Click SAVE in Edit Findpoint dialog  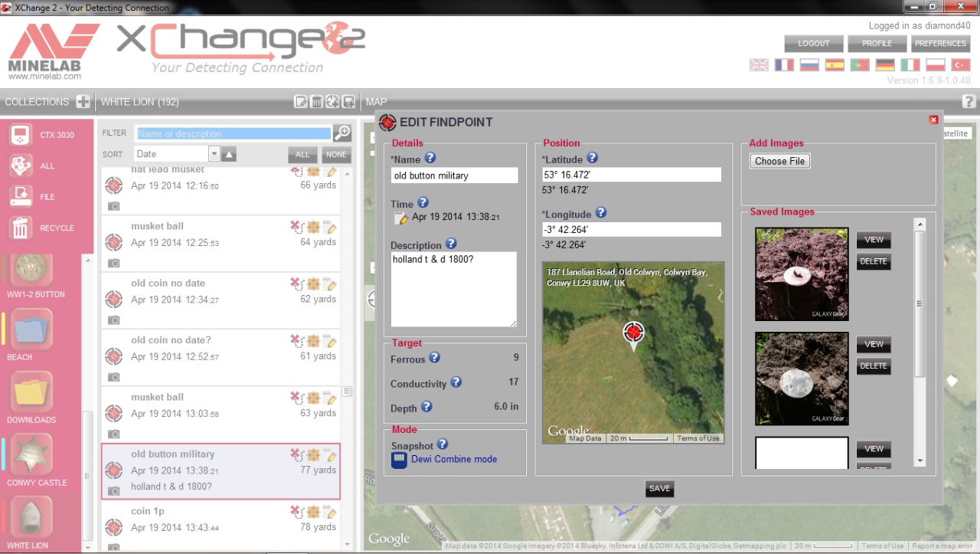[659, 488]
